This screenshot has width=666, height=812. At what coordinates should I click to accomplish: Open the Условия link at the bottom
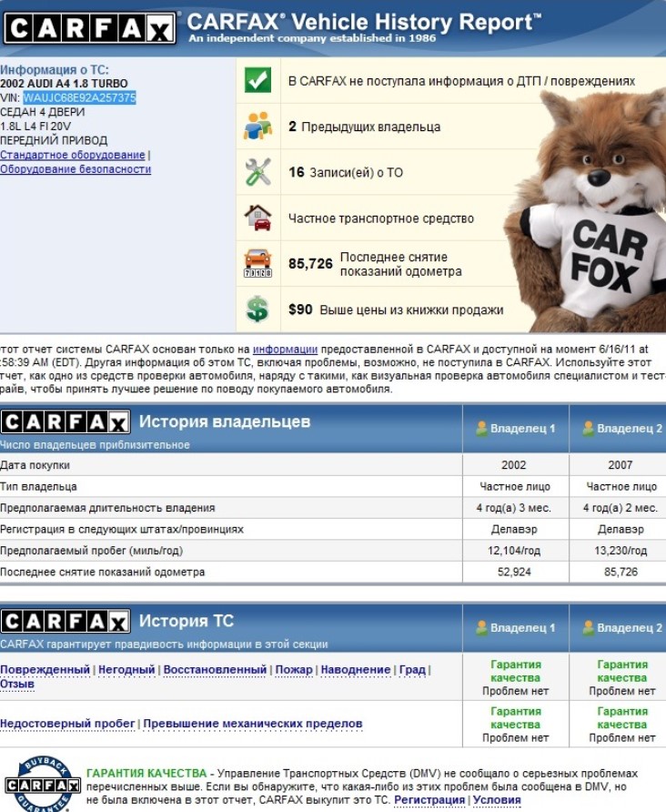[497, 800]
